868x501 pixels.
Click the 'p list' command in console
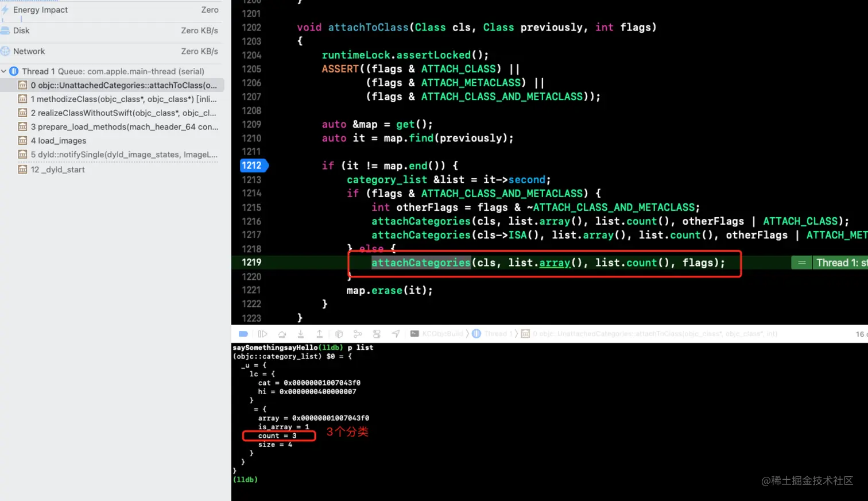click(x=361, y=348)
